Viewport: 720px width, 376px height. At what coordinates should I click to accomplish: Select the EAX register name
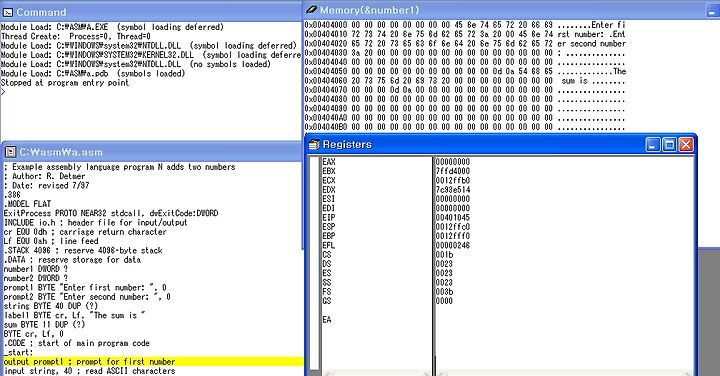coord(329,162)
